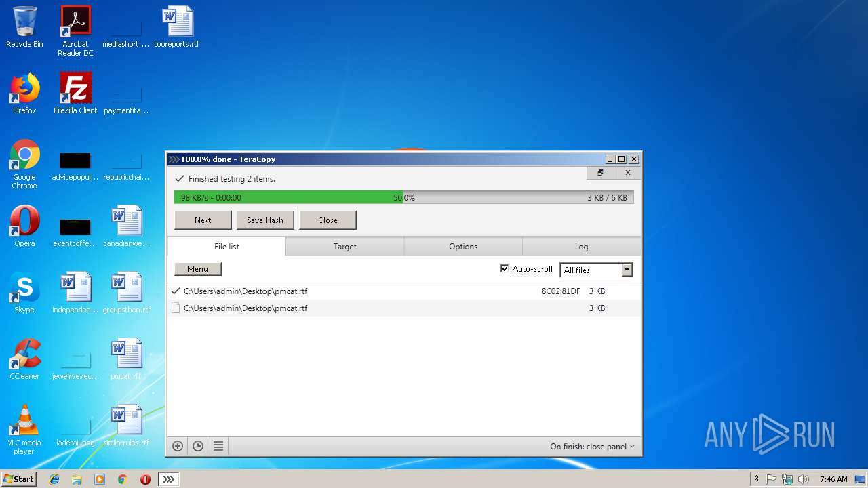Open Acrobat Reader DC desktop shortcut
This screenshot has width=868, height=488.
(75, 32)
